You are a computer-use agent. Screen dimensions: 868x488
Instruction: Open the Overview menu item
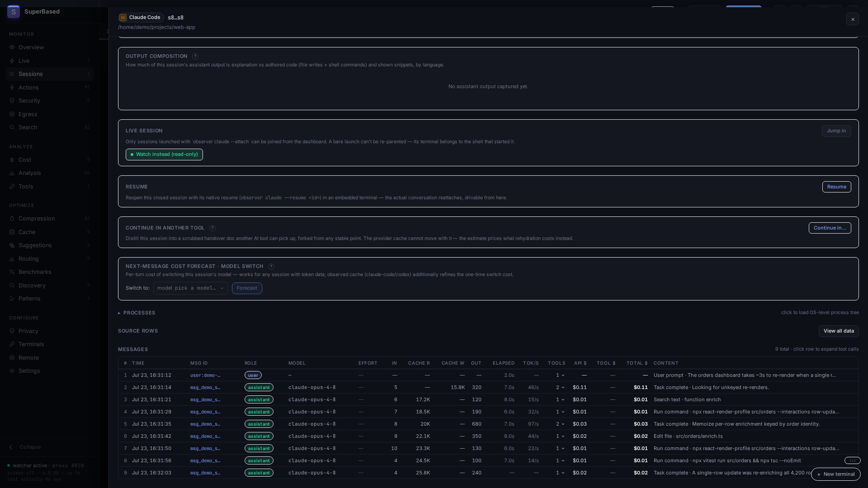tap(50, 47)
